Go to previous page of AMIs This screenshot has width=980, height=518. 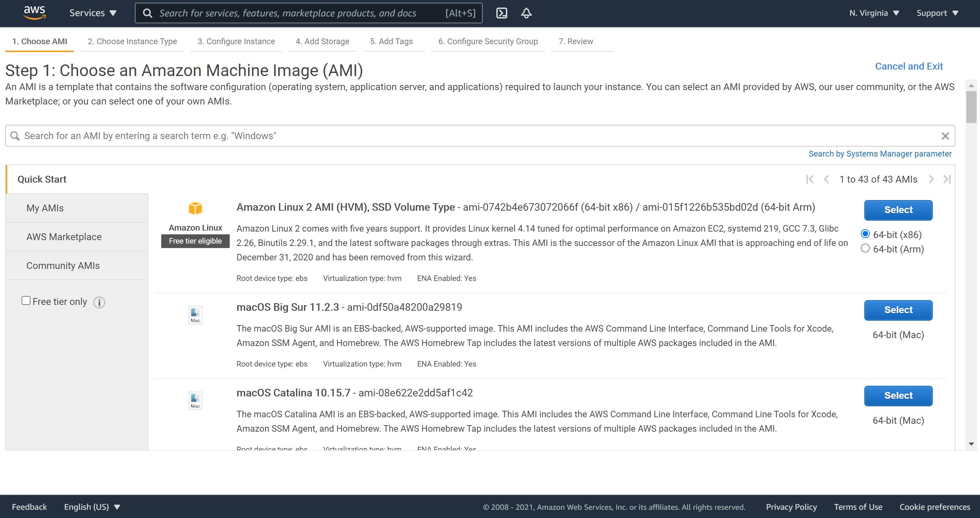(x=826, y=179)
